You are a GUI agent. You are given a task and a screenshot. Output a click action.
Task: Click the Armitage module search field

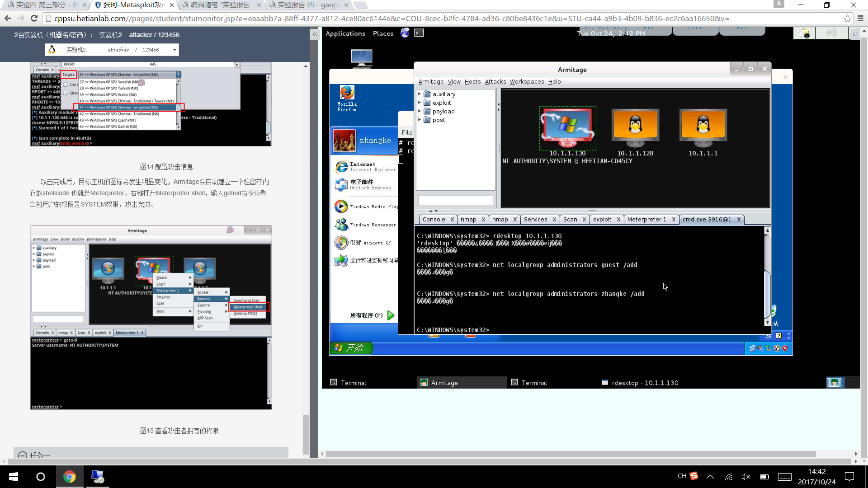click(x=456, y=200)
